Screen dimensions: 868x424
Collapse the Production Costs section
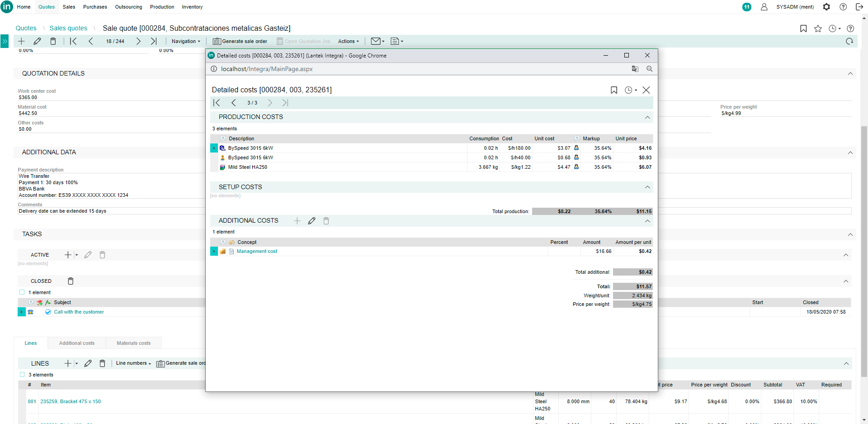647,117
